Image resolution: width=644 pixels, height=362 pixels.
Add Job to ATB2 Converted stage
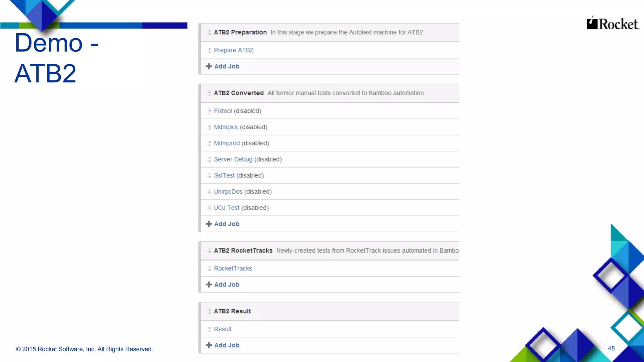pos(227,224)
